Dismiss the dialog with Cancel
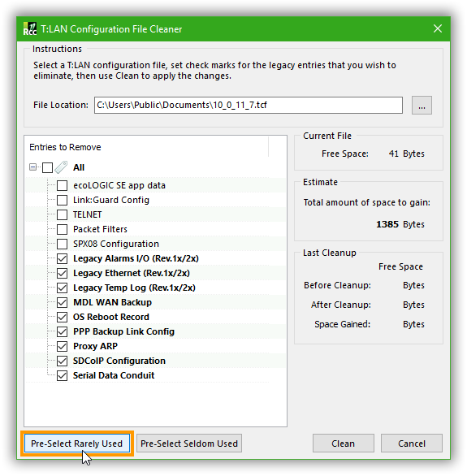Viewport: 467px width, 476px height. (x=412, y=444)
